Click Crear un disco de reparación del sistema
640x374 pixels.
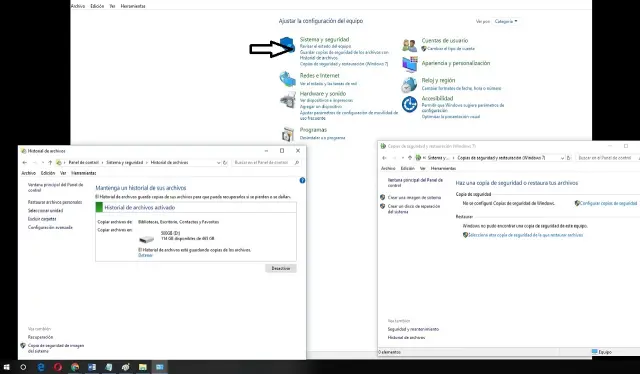(414, 209)
